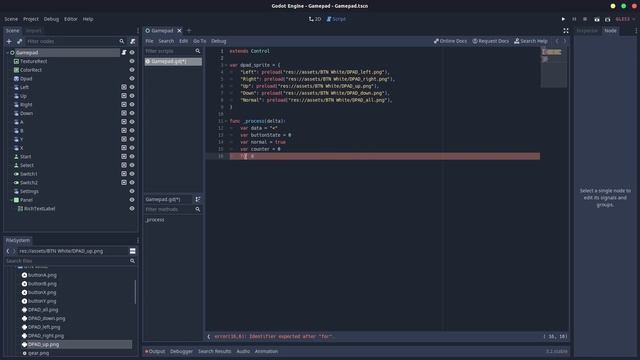The width and height of the screenshot is (640, 360).
Task: Toggle alphabetical sorting of methods list
Action: click(198, 199)
